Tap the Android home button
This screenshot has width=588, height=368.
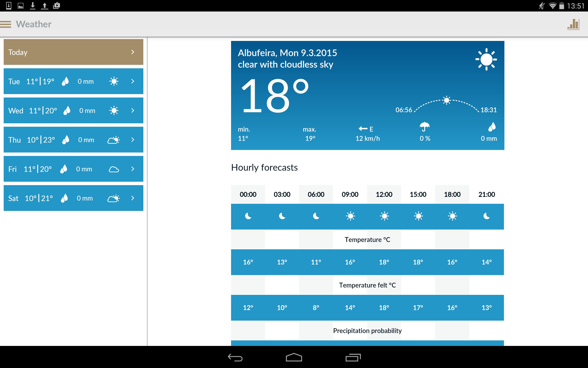294,357
